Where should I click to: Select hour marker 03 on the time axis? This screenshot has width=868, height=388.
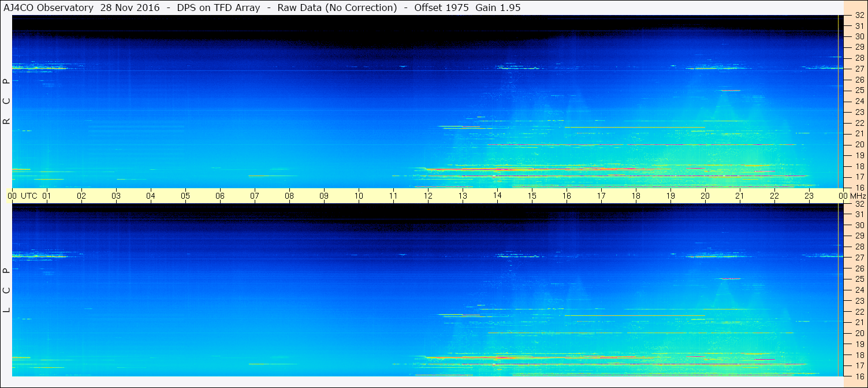pyautogui.click(x=116, y=196)
